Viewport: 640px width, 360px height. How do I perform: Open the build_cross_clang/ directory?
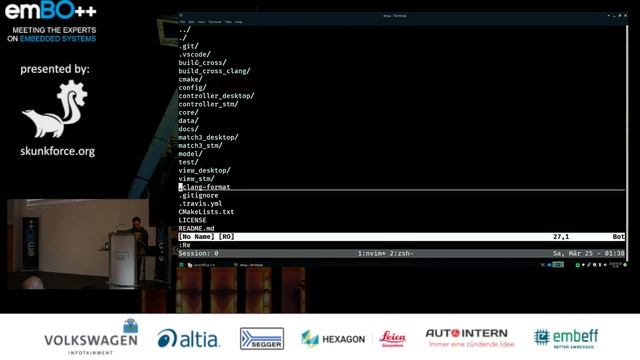point(214,71)
